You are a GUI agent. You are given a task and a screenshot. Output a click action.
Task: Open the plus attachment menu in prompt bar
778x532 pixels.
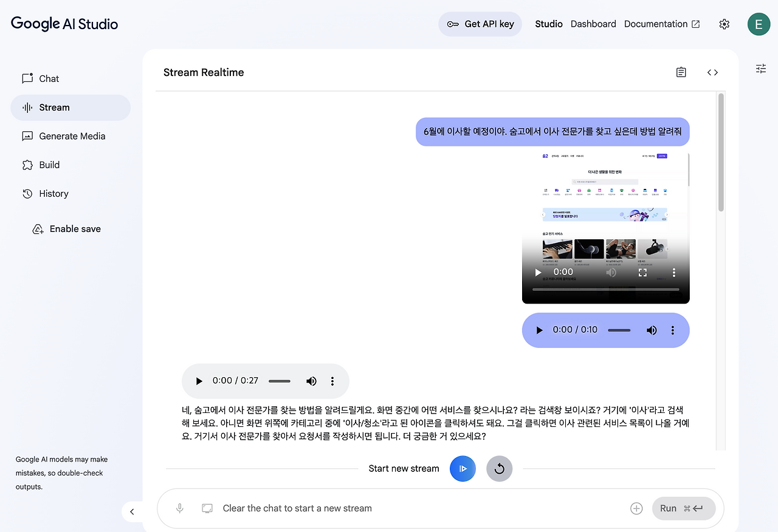click(x=636, y=508)
